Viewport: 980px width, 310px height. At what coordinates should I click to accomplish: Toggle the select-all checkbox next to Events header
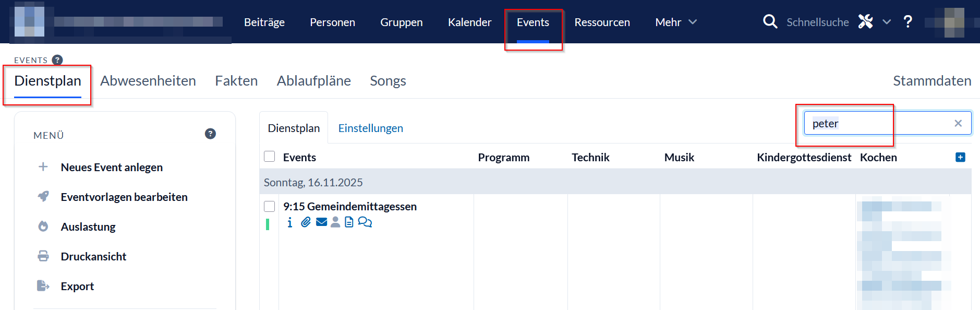pos(270,157)
